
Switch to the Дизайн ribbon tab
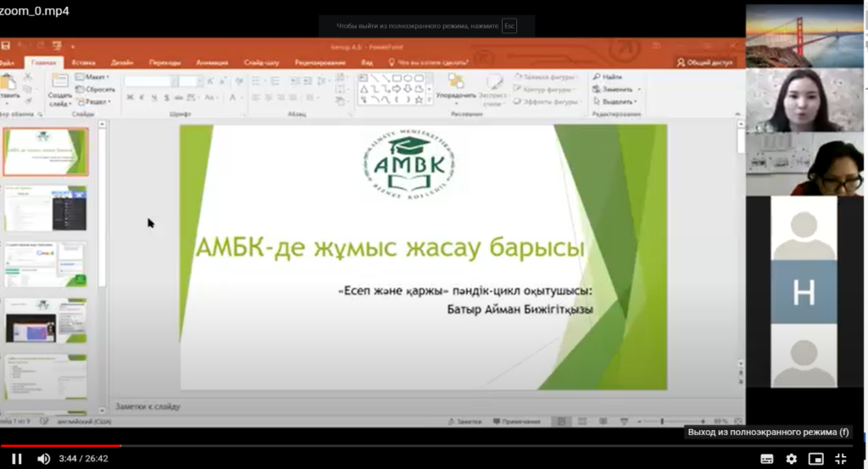(121, 63)
